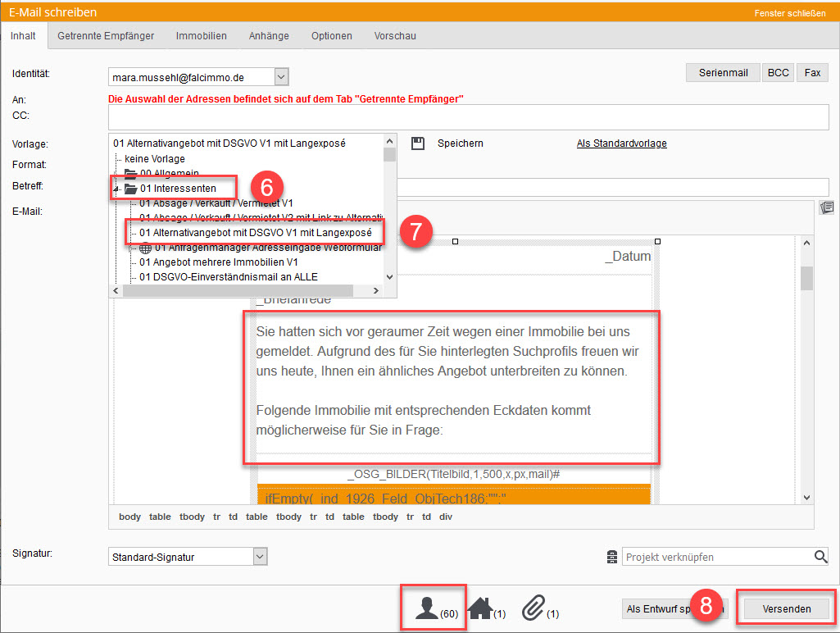Click the magnifier in Projekt verknüpfen field
The height and width of the screenshot is (633, 840).
(x=820, y=557)
